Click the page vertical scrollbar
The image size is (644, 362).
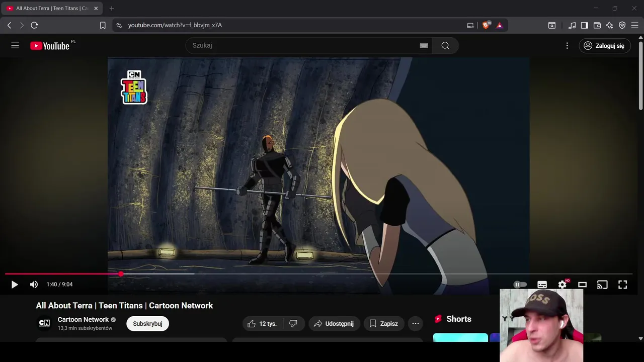640,75
